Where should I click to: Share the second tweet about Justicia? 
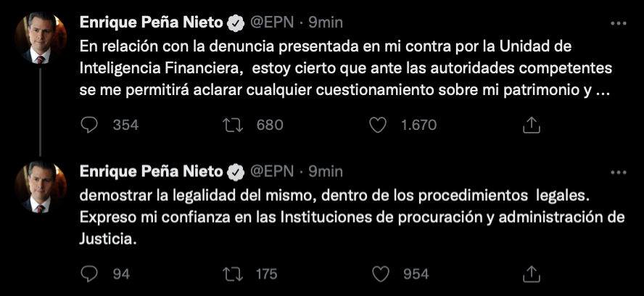pyautogui.click(x=532, y=274)
